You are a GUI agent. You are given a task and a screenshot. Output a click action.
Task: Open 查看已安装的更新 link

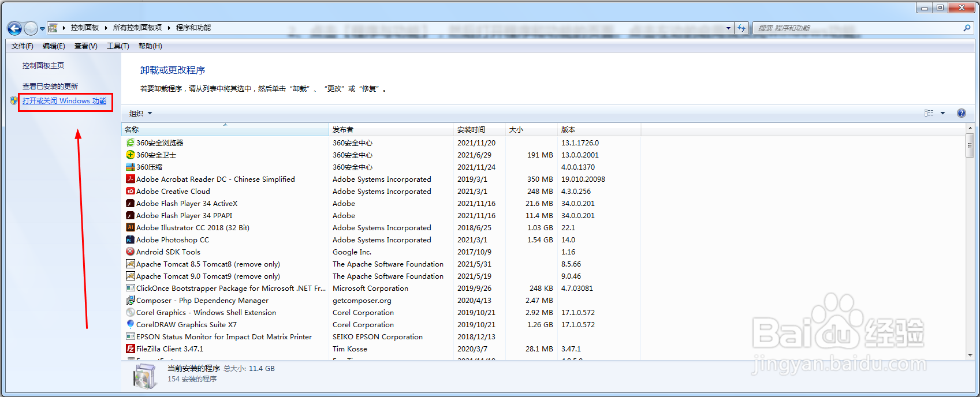[x=50, y=87]
